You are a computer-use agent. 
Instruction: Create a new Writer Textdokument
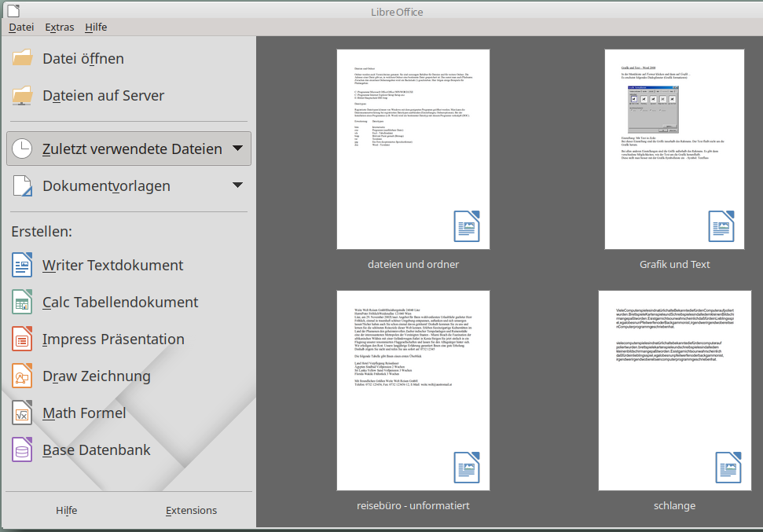coord(113,265)
